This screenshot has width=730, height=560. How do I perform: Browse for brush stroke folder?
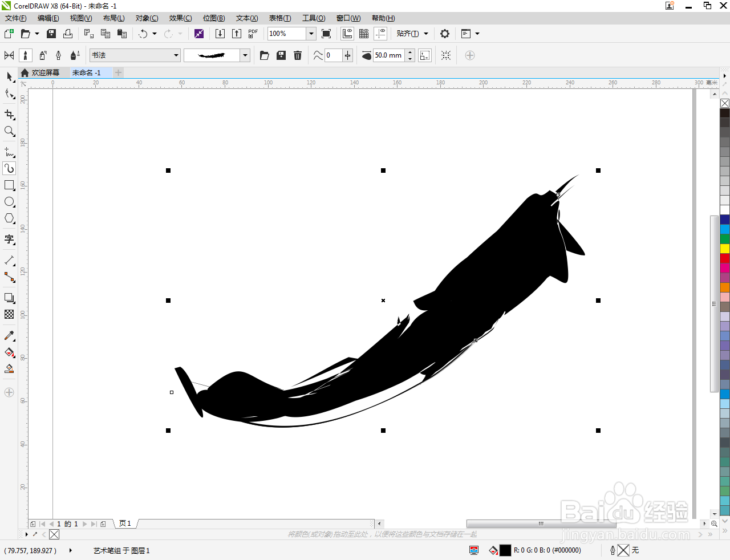[x=265, y=55]
